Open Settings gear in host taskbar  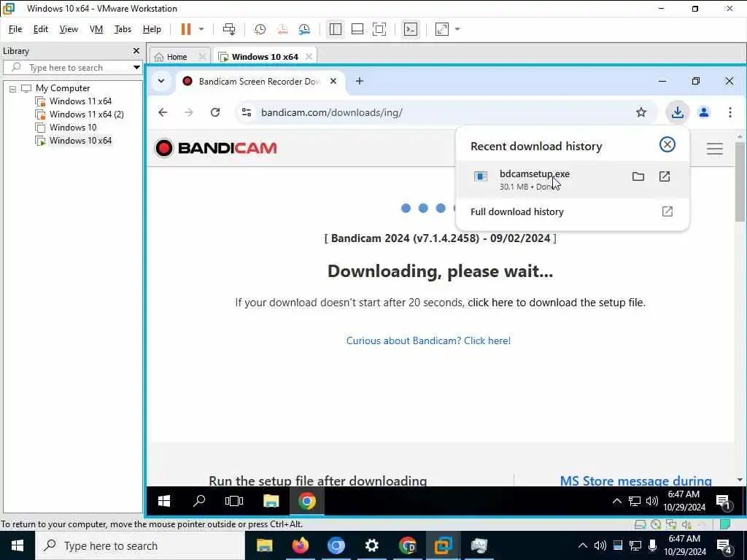click(x=371, y=545)
